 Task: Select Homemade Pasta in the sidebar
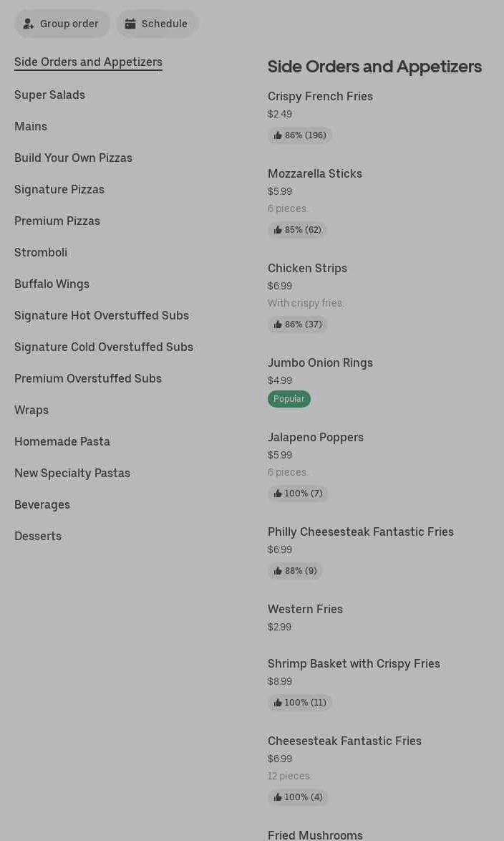coord(62,441)
